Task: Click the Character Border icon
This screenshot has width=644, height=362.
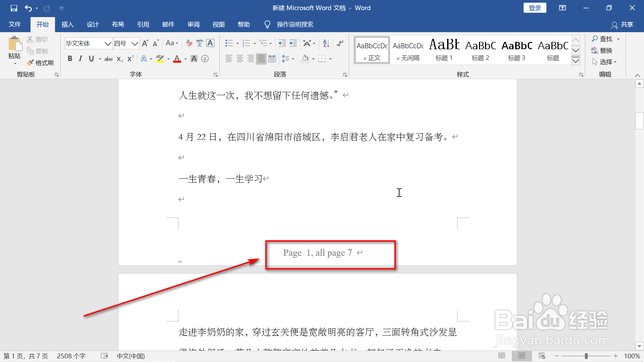Action: [210, 43]
